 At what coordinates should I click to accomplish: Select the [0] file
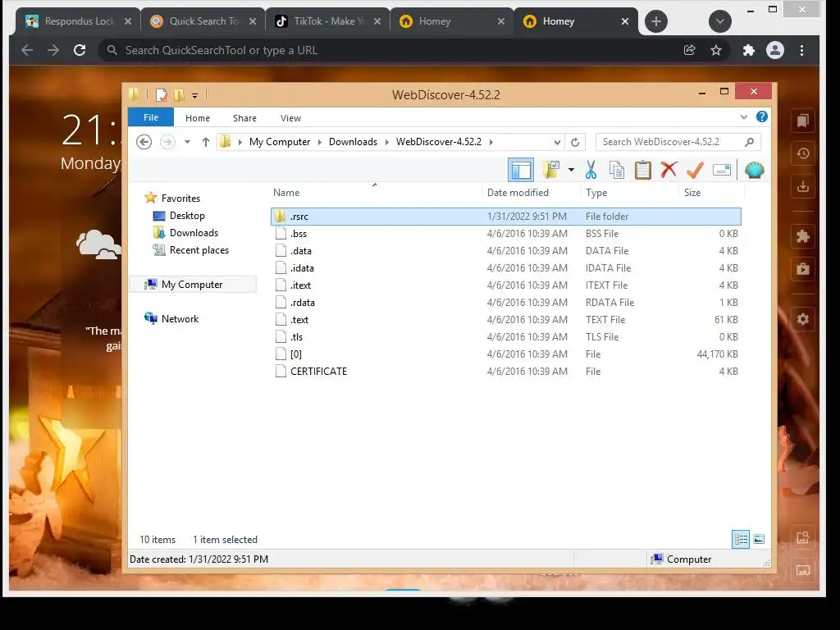click(505, 354)
